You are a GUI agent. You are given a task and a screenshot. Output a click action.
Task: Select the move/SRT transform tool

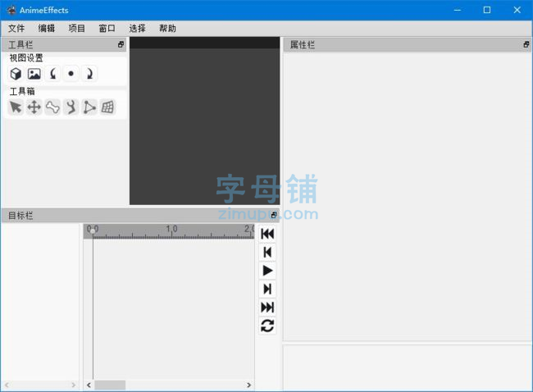(34, 107)
